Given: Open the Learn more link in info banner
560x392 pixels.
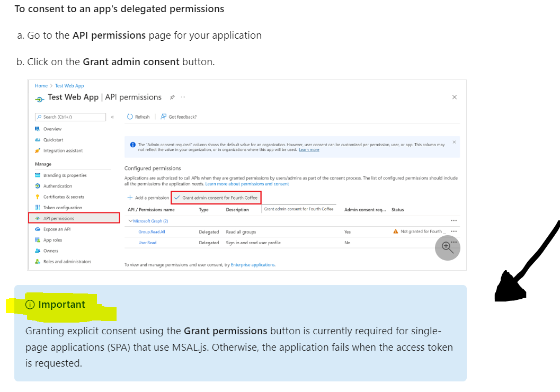Looking at the screenshot, I should pyautogui.click(x=309, y=149).
